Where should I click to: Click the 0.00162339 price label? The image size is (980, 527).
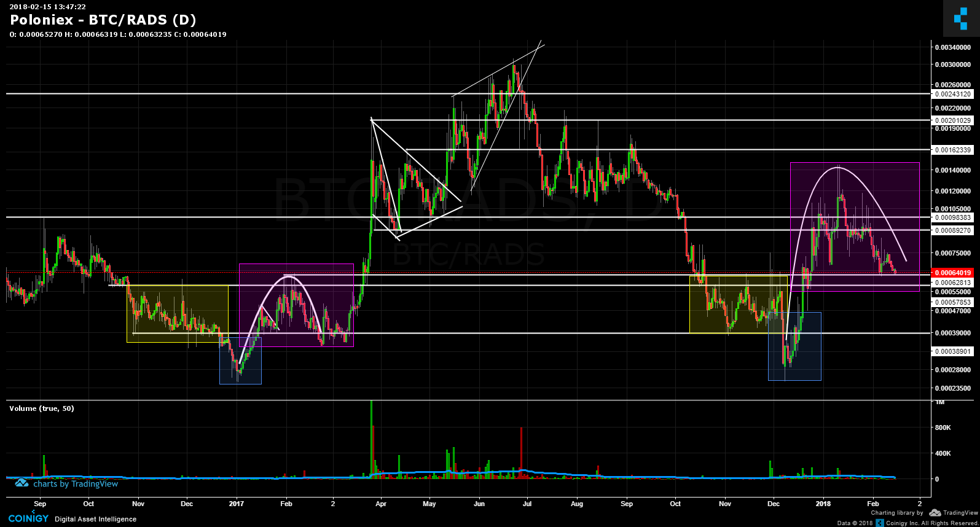(952, 150)
